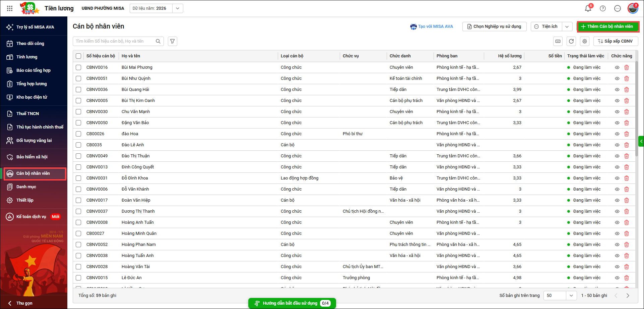Open the help question mark icon
The width and height of the screenshot is (644, 309).
pyautogui.click(x=603, y=8)
